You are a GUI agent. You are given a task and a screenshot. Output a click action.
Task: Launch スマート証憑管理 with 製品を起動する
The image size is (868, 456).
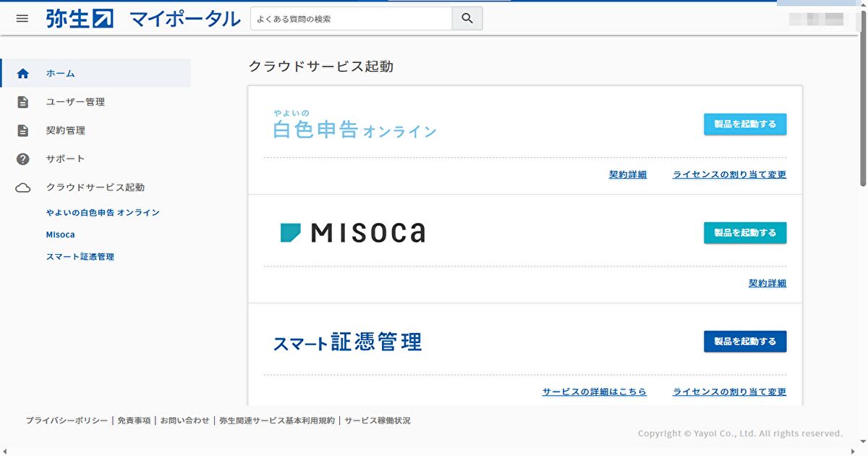744,342
